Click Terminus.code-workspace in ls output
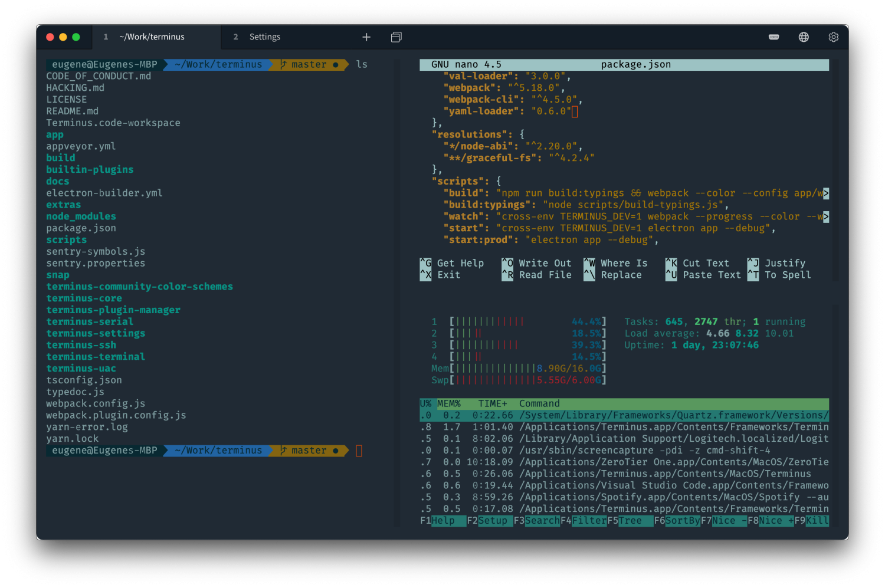Image resolution: width=885 pixels, height=588 pixels. click(113, 123)
